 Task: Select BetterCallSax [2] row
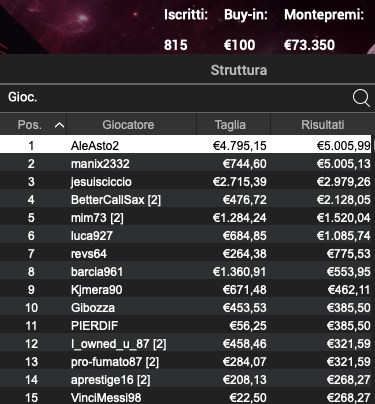(185, 200)
